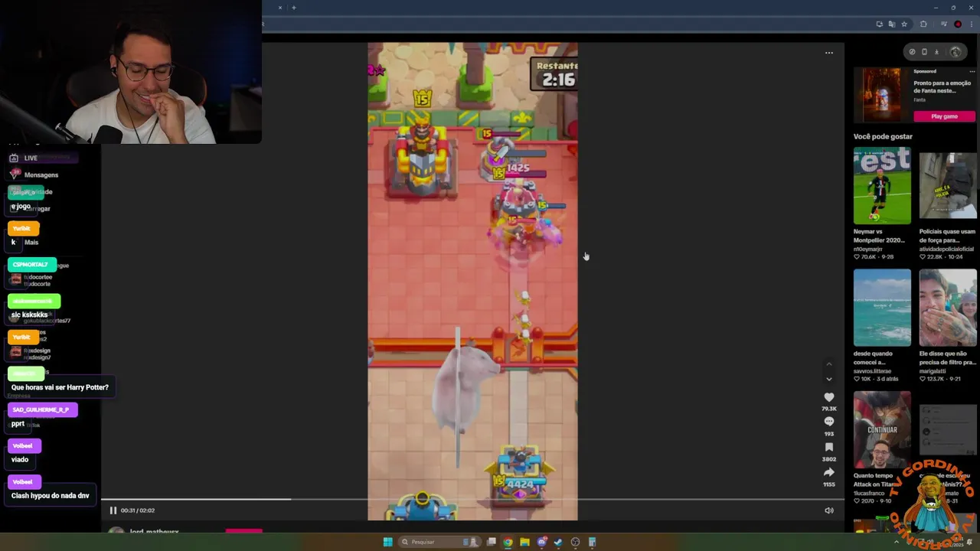Click the 'Pronto para a emoção de Fanta' ad title
Image resolution: width=980 pixels, height=551 pixels.
click(942, 86)
